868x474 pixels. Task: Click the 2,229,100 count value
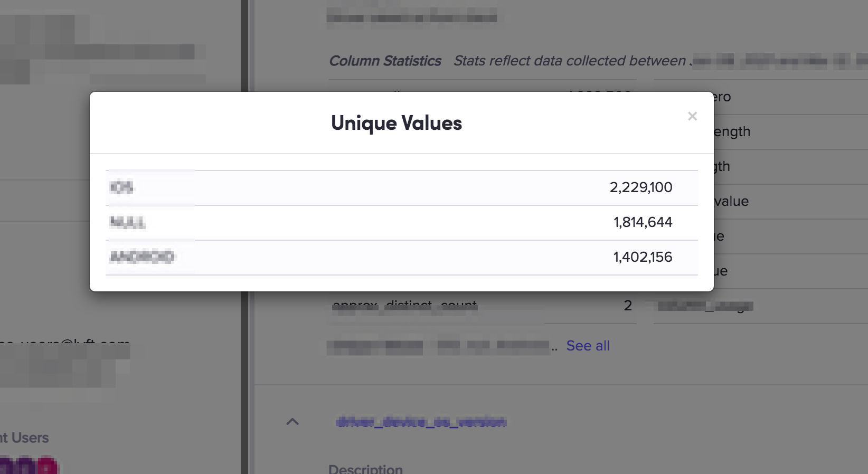[640, 187]
